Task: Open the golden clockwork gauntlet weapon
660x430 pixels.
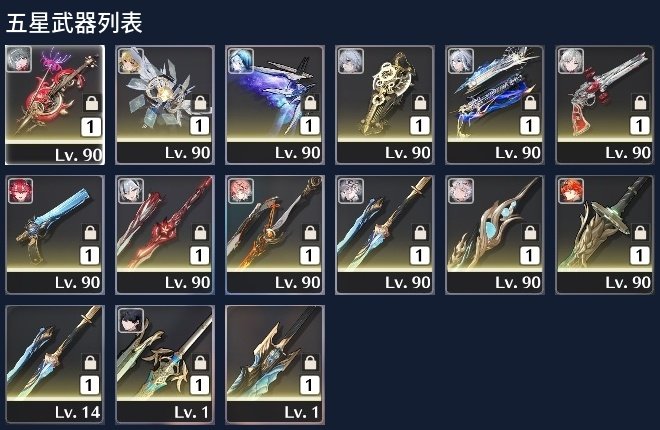Action: 385,105
